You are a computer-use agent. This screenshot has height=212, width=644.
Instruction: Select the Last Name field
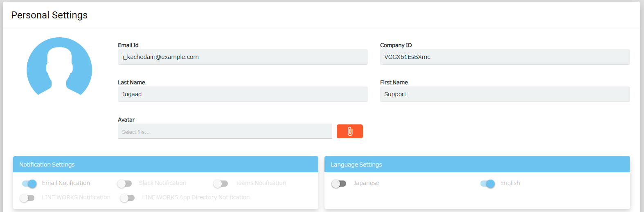pos(243,94)
